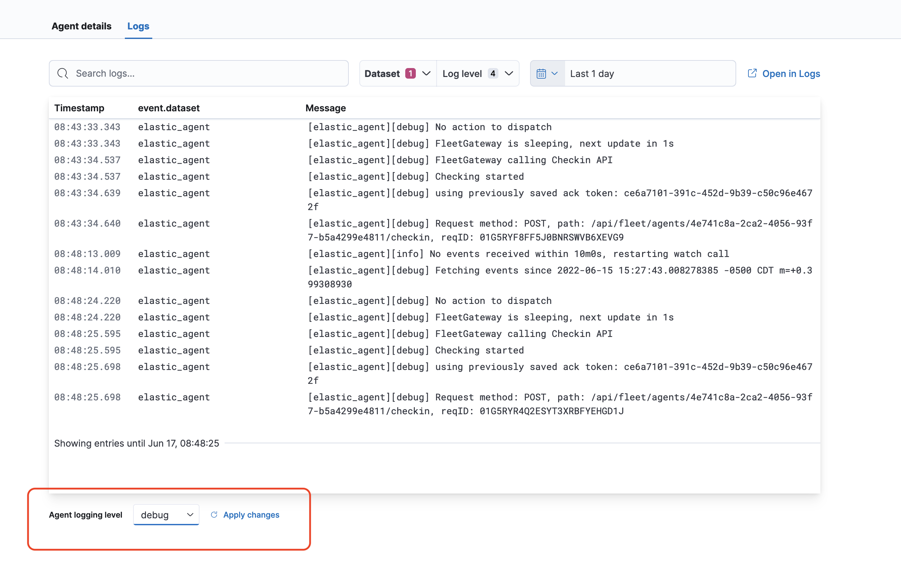Click the external link icon beside Open in Logs
This screenshot has width=901, height=588.
coord(752,73)
